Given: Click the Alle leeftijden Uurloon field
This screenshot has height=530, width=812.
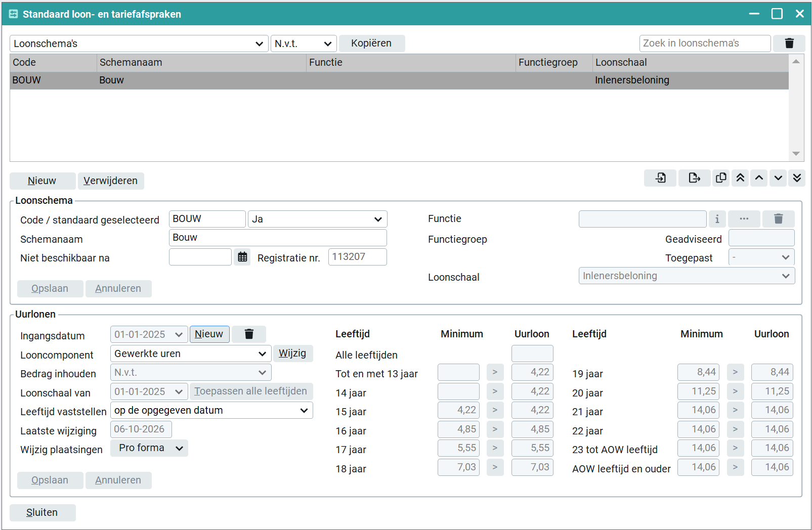Looking at the screenshot, I should pos(532,354).
